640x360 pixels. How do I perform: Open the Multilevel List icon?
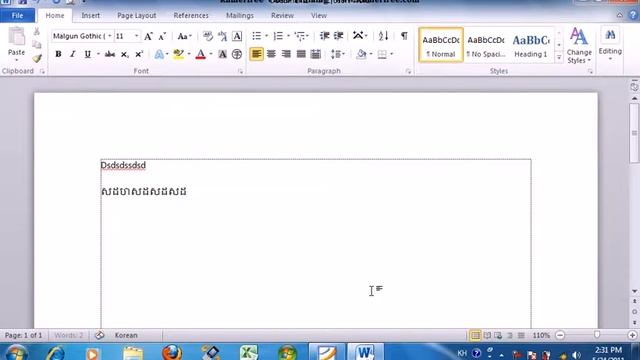(x=300, y=36)
